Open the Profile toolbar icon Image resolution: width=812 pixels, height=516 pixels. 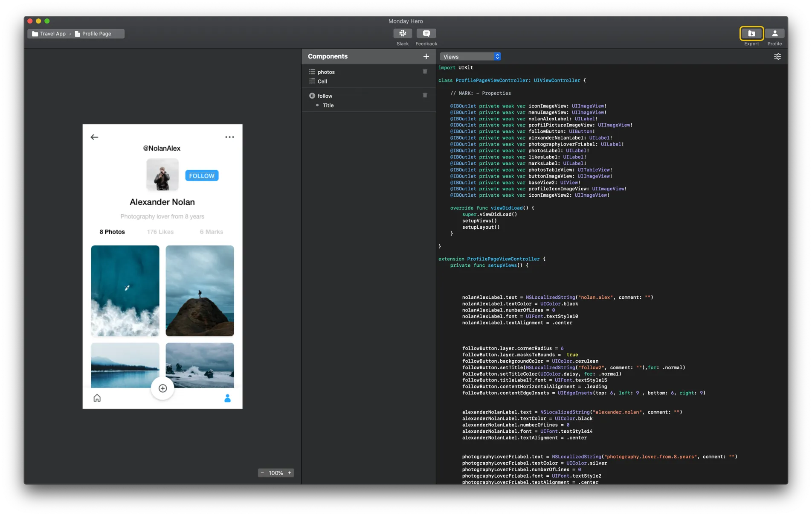pos(774,33)
